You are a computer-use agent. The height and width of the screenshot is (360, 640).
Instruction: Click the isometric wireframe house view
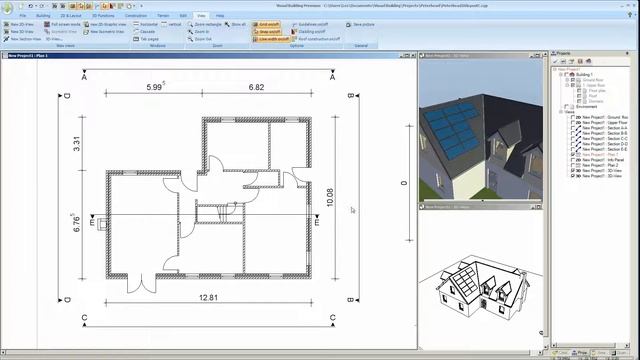pyautogui.click(x=481, y=280)
